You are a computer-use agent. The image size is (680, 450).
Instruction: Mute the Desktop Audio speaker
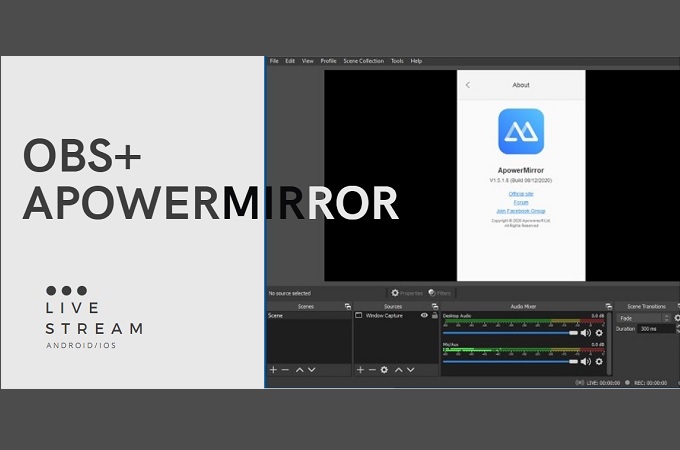[x=586, y=333]
